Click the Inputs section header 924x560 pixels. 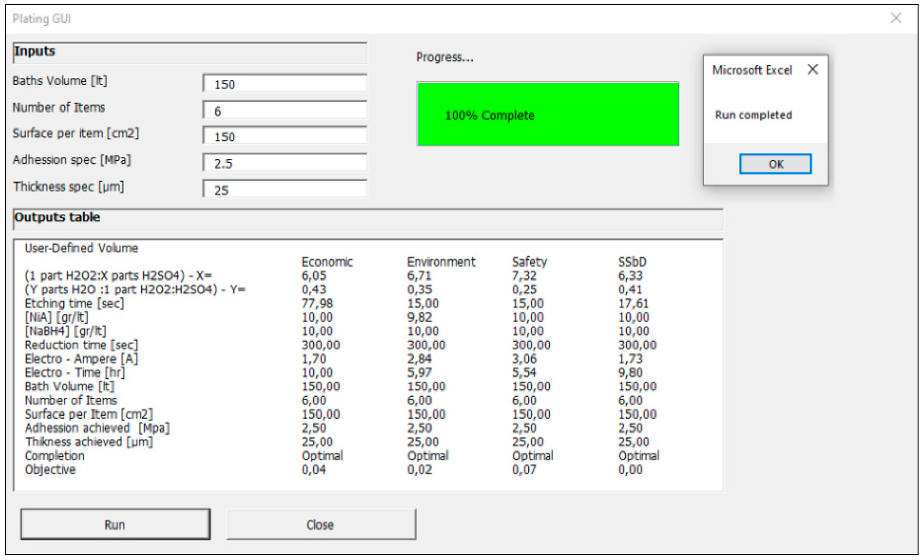pyautogui.click(x=35, y=51)
